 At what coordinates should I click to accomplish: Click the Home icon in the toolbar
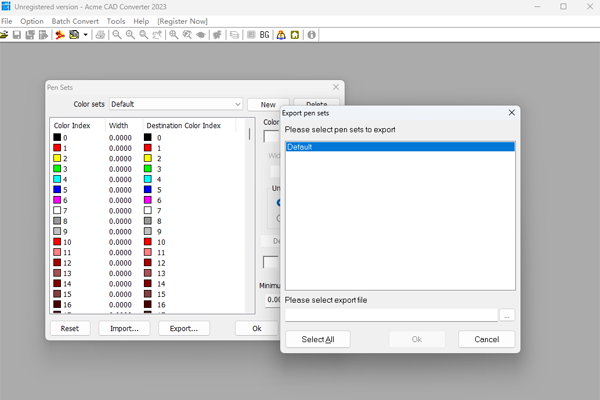tap(295, 34)
